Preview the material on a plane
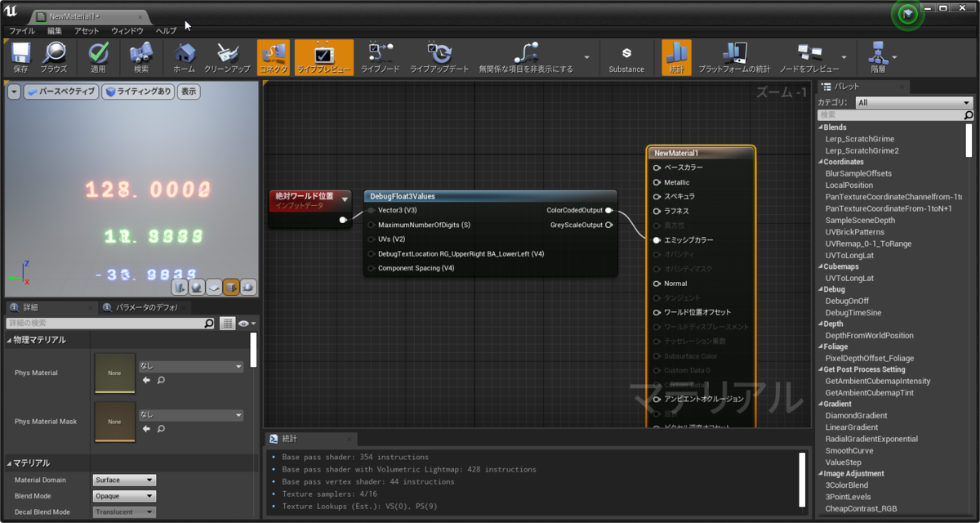 tap(214, 287)
